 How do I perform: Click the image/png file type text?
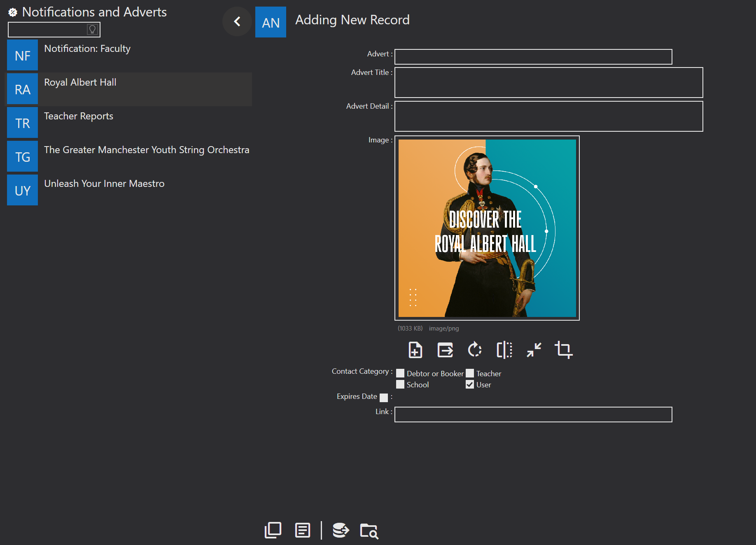(x=444, y=328)
